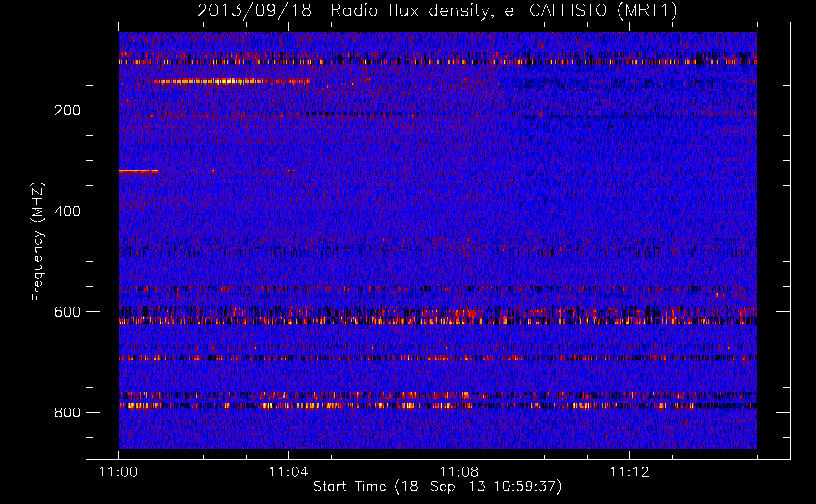This screenshot has height=504, width=816.
Task: Click the 400 frequency tick label
Action: 68,211
